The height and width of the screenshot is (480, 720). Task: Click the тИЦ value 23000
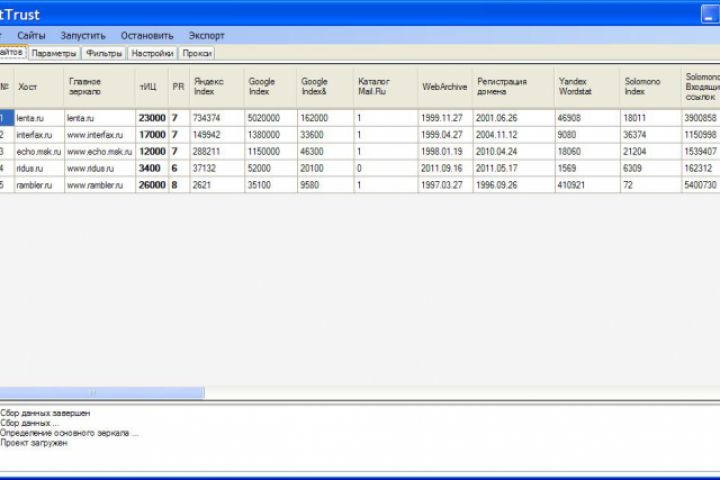click(152, 118)
